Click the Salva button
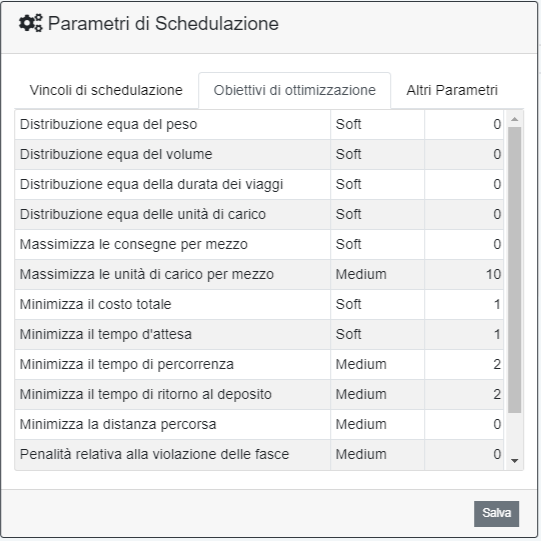The width and height of the screenshot is (541, 541). [496, 513]
